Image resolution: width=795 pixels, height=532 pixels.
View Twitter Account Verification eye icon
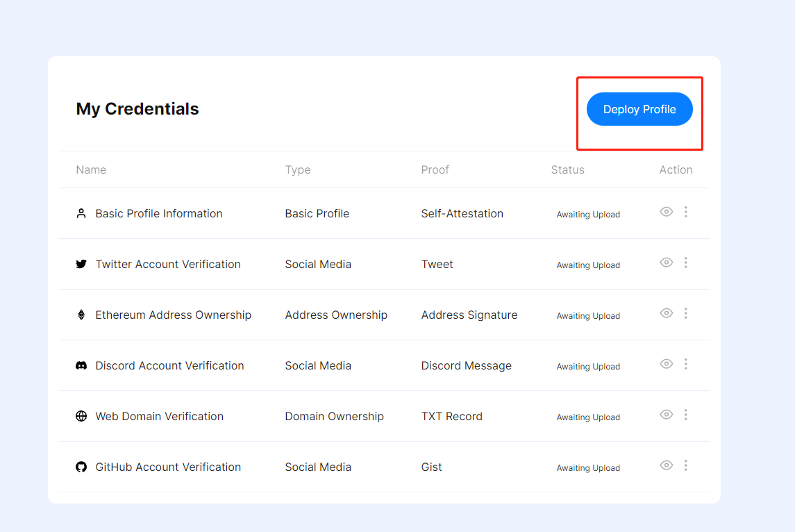667,263
